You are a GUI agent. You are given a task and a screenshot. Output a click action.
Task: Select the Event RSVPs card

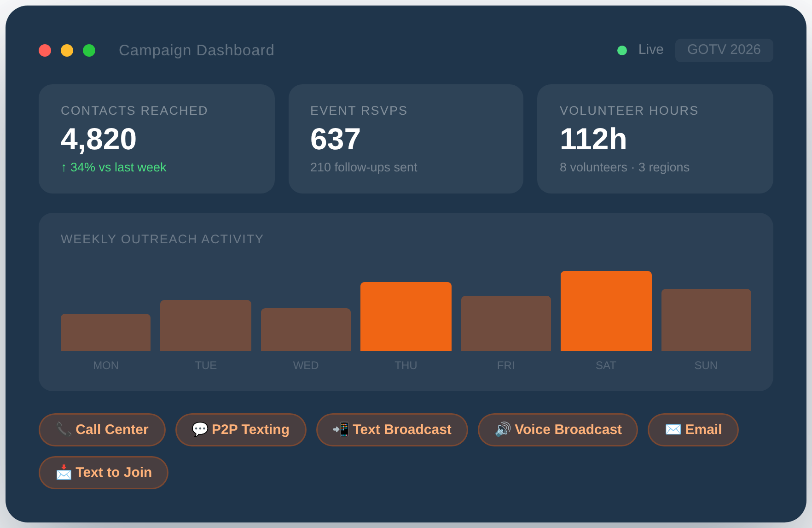pos(406,139)
